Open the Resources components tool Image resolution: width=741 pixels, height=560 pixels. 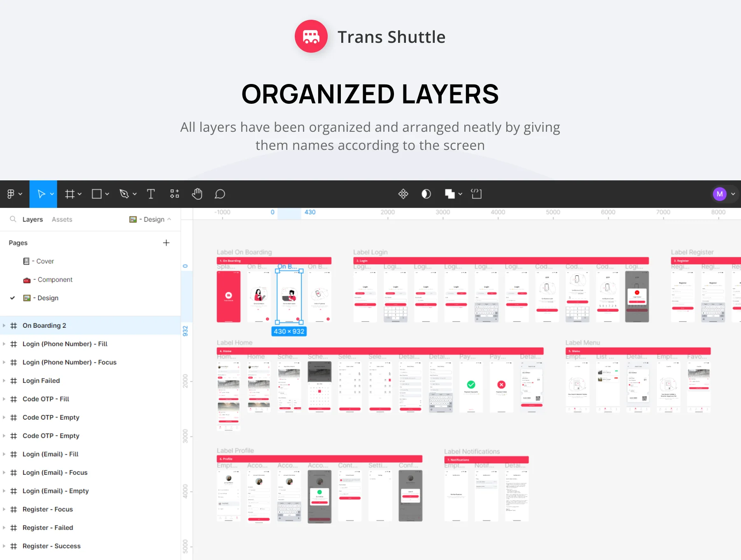(x=175, y=194)
